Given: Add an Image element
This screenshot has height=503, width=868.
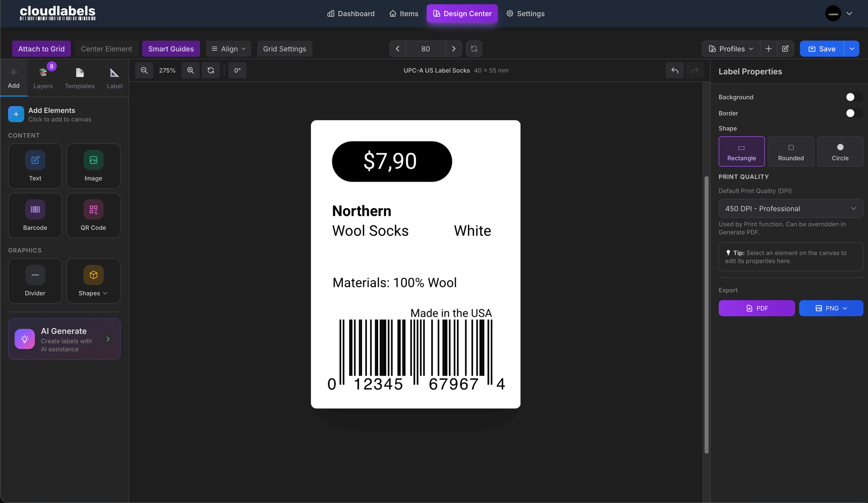Looking at the screenshot, I should point(93,166).
